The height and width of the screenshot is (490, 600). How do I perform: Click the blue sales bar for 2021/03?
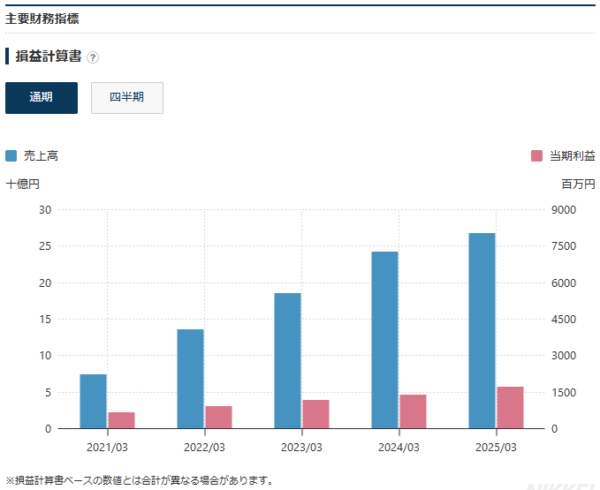pyautogui.click(x=93, y=401)
